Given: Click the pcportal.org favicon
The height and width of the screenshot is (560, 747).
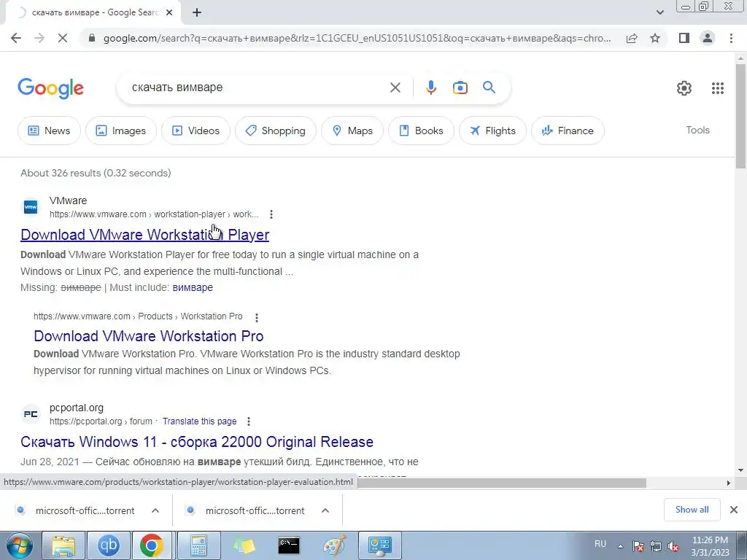Looking at the screenshot, I should click(31, 414).
